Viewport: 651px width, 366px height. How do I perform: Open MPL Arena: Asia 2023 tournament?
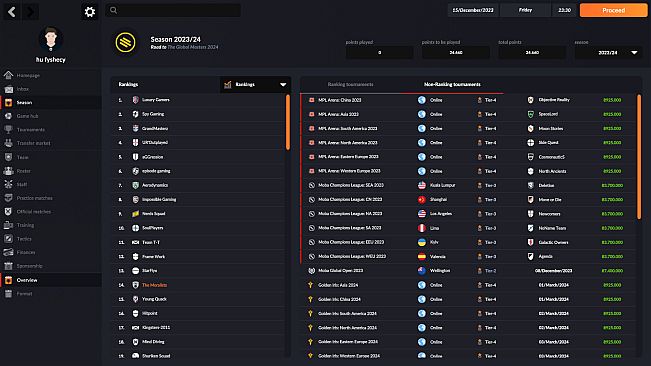(338, 114)
